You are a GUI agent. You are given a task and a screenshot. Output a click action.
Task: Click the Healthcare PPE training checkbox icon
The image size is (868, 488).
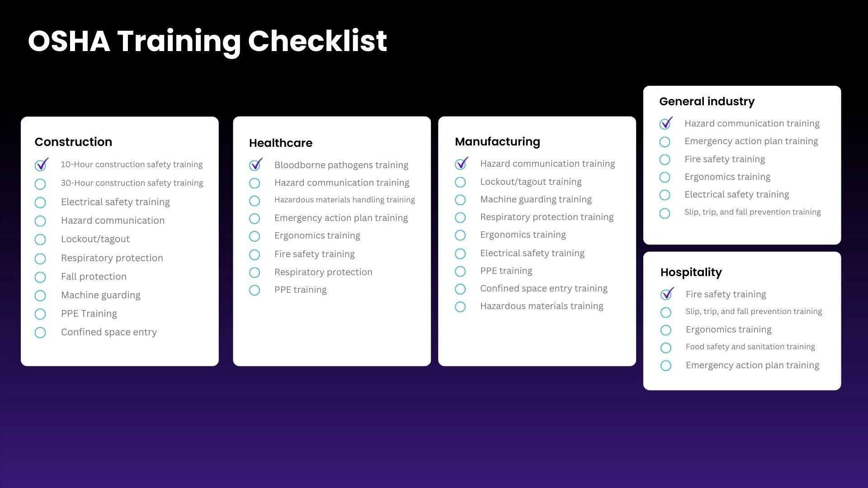(x=255, y=290)
